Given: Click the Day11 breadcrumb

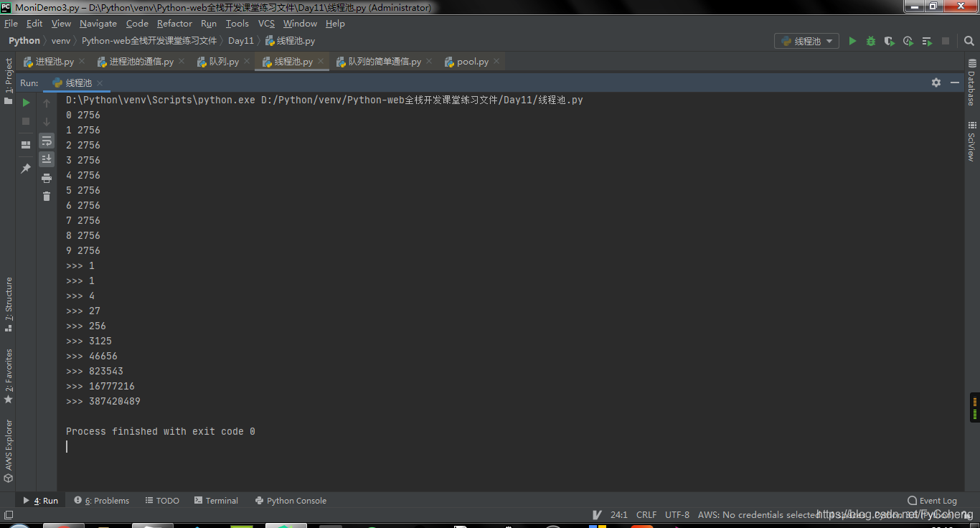Looking at the screenshot, I should point(241,41).
